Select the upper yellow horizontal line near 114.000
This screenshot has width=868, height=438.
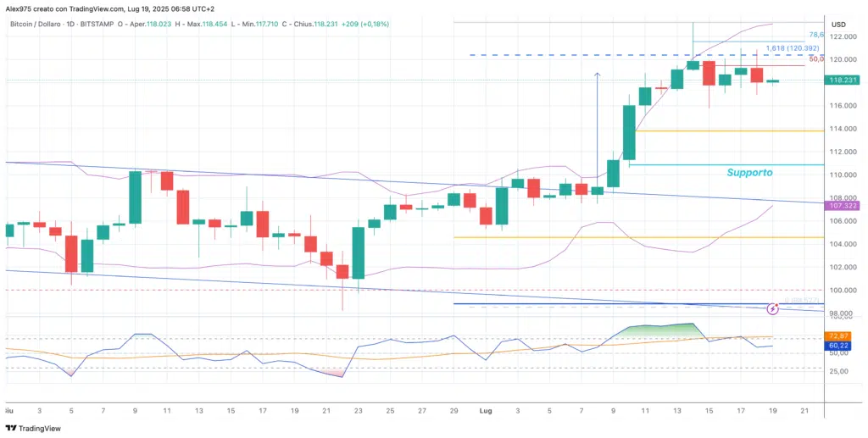click(x=729, y=130)
